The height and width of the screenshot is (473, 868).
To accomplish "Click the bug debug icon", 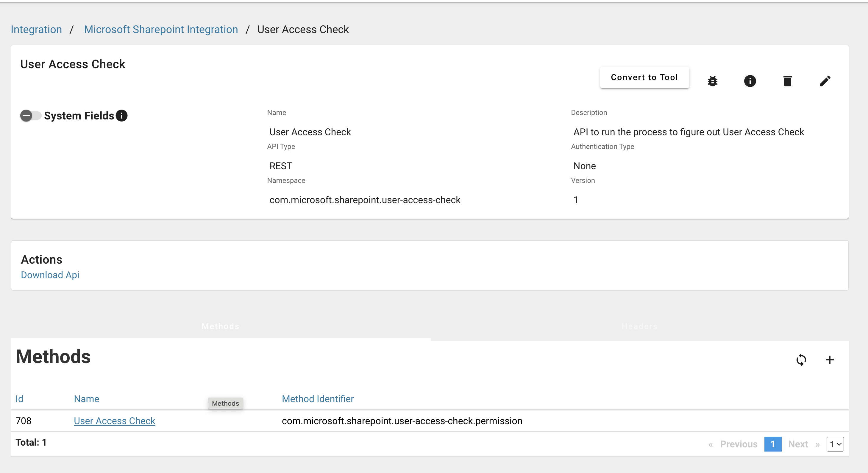I will (x=712, y=81).
